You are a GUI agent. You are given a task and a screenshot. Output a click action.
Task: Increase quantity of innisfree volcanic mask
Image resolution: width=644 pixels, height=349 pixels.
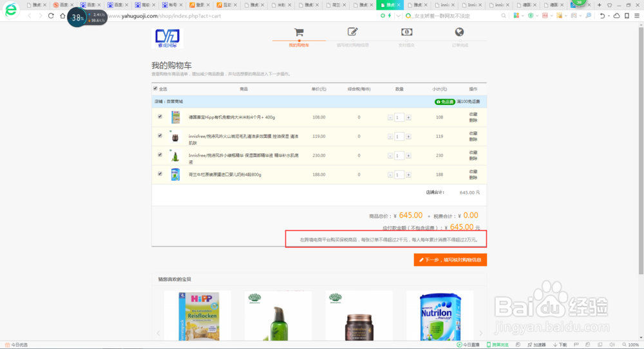pyautogui.click(x=408, y=137)
